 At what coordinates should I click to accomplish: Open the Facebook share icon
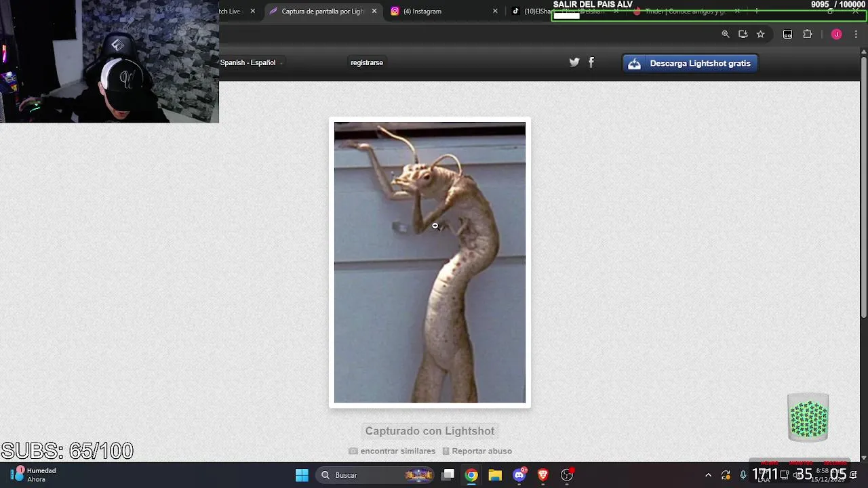pos(591,62)
